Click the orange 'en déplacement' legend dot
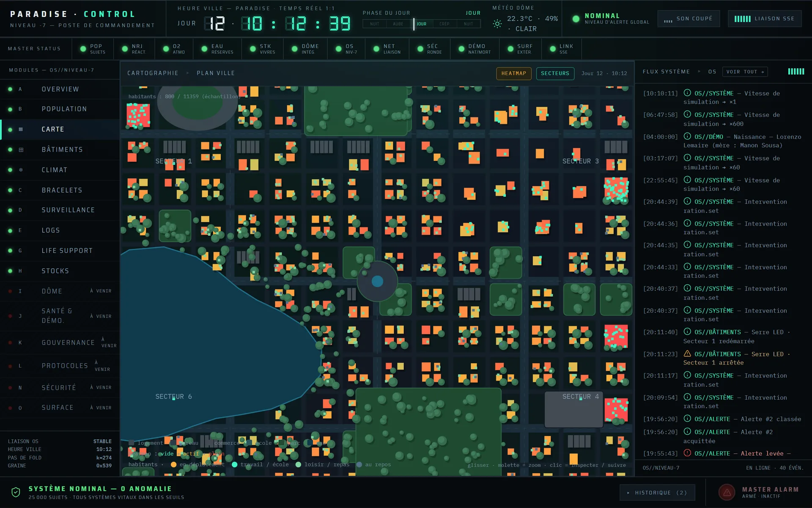812x508 pixels. pyautogui.click(x=173, y=464)
